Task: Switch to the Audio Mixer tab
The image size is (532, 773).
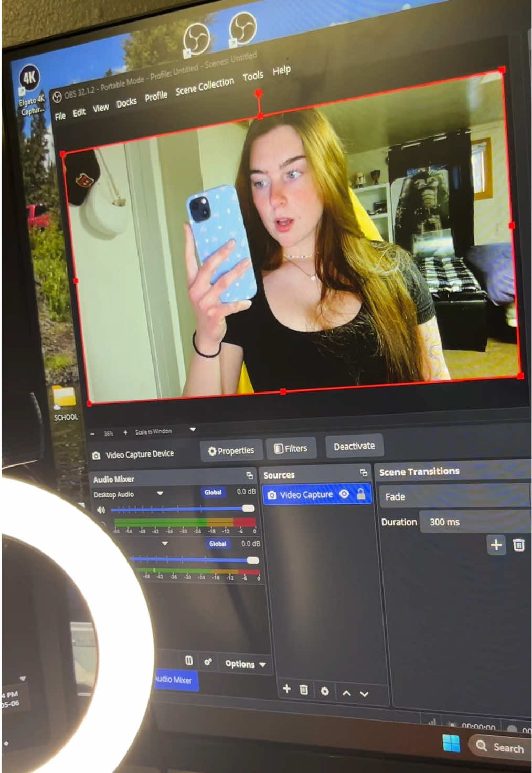Action: coord(176,680)
